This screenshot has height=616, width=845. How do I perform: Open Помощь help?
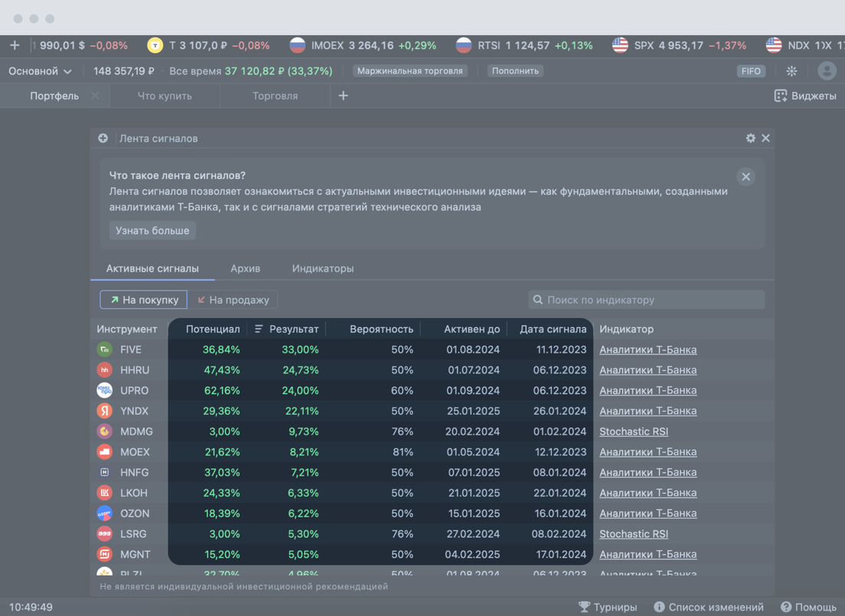(x=808, y=608)
